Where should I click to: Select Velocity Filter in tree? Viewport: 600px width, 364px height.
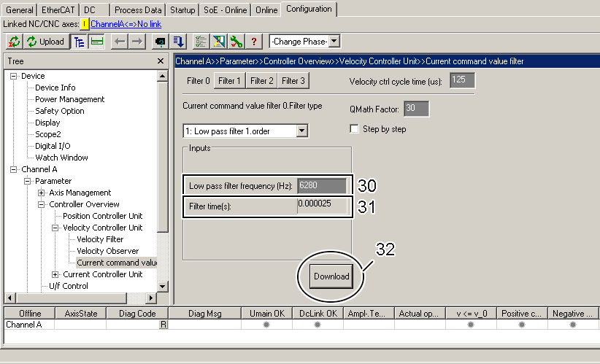(100, 239)
